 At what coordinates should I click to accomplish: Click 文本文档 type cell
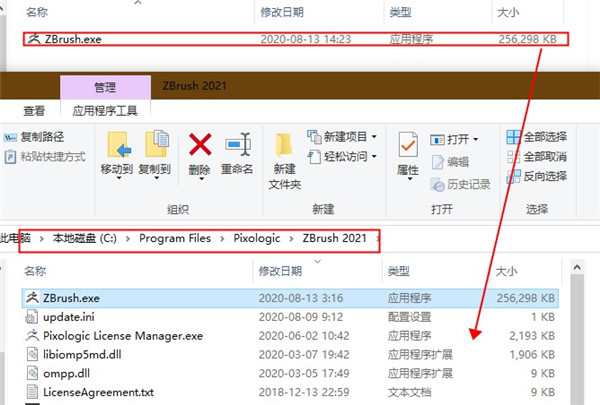click(x=409, y=392)
